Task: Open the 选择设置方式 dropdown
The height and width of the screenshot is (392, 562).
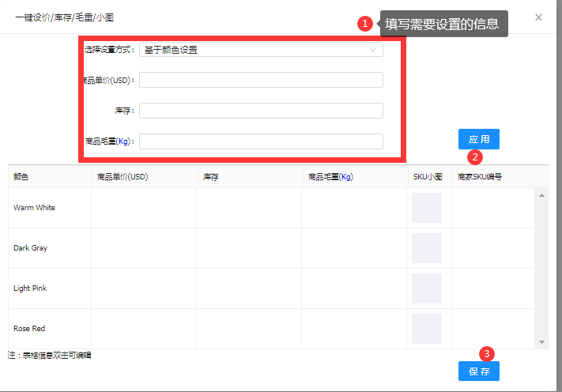Action: point(261,50)
